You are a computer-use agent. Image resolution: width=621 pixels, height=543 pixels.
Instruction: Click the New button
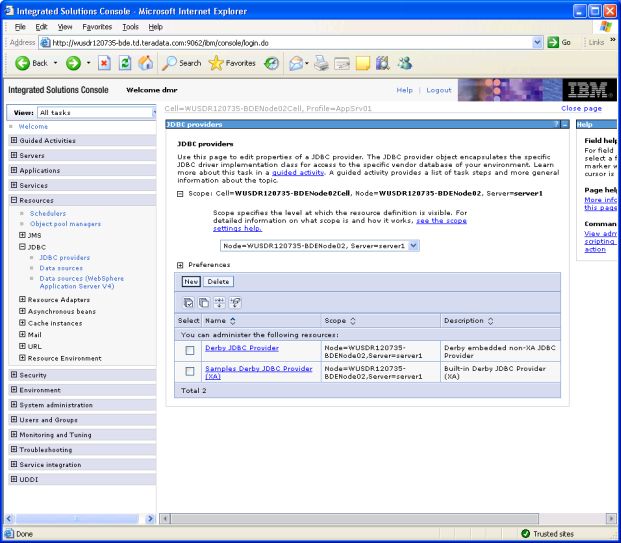[191, 282]
